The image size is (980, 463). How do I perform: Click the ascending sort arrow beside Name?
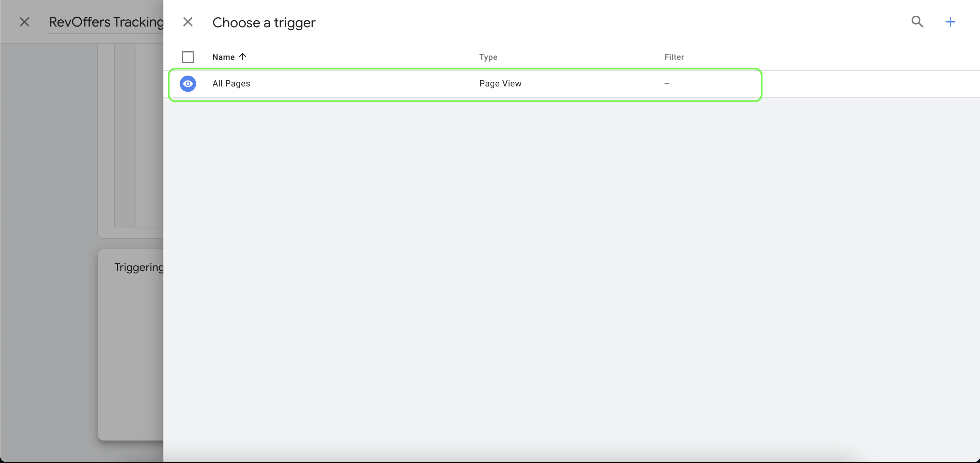243,57
